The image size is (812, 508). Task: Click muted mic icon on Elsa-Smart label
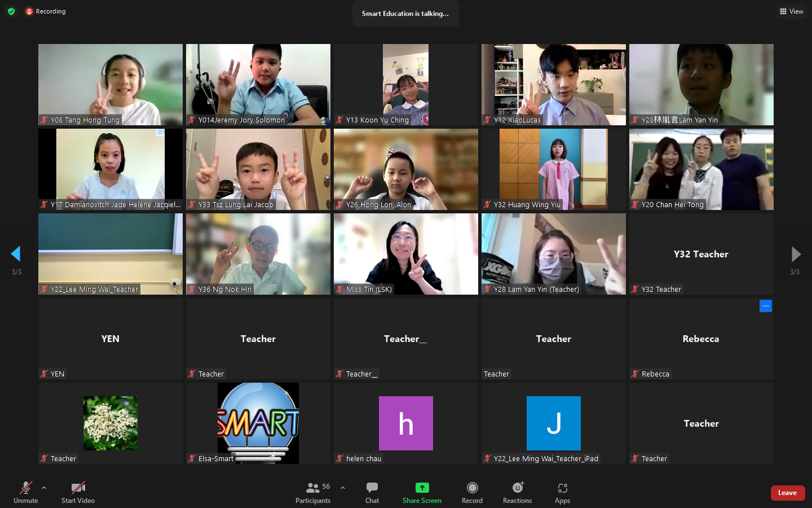click(192, 458)
